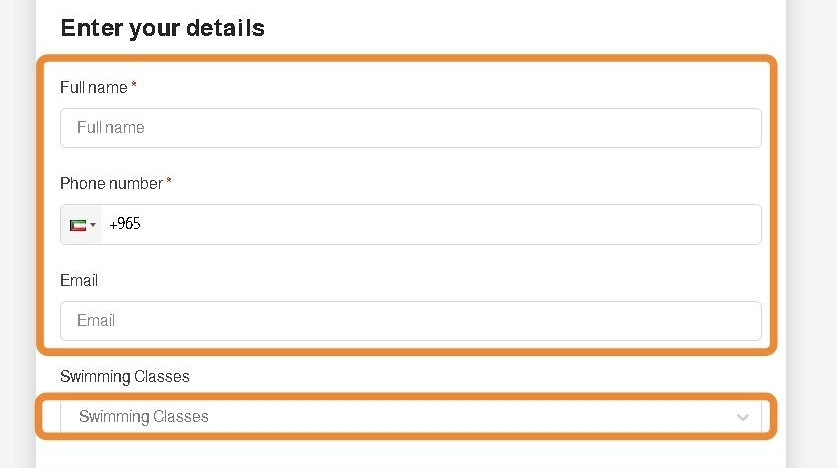This screenshot has width=837, height=468.
Task: Click the Full name field label
Action: [x=94, y=88]
